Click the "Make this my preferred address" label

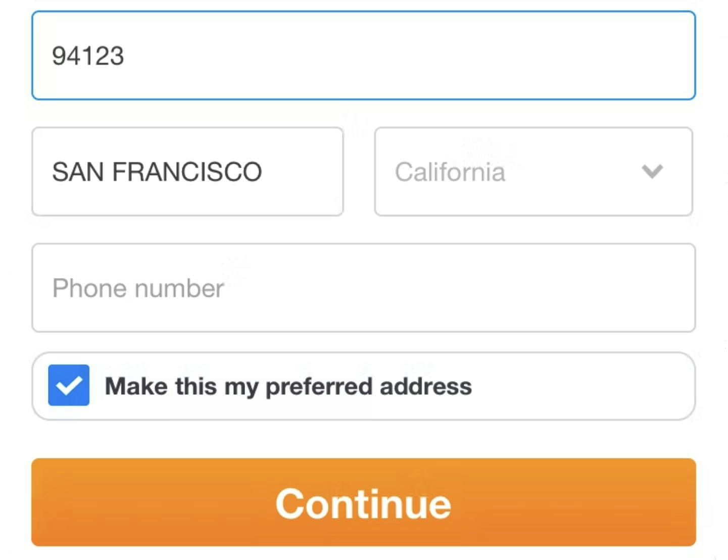288,387
